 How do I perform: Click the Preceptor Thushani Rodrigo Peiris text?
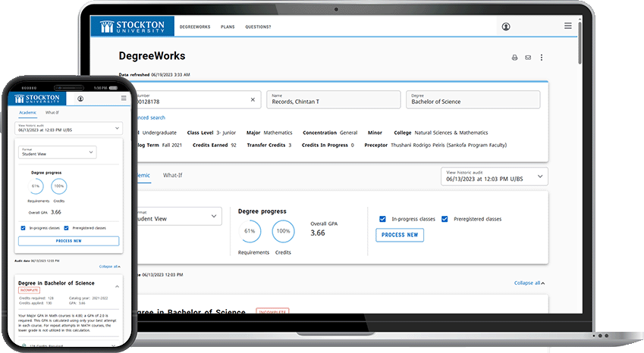435,145
